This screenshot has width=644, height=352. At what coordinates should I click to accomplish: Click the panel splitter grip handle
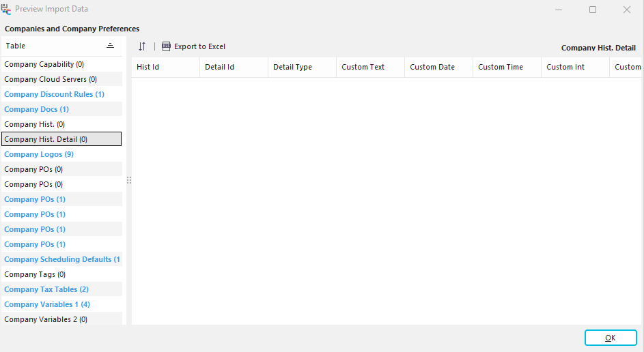[128, 181]
